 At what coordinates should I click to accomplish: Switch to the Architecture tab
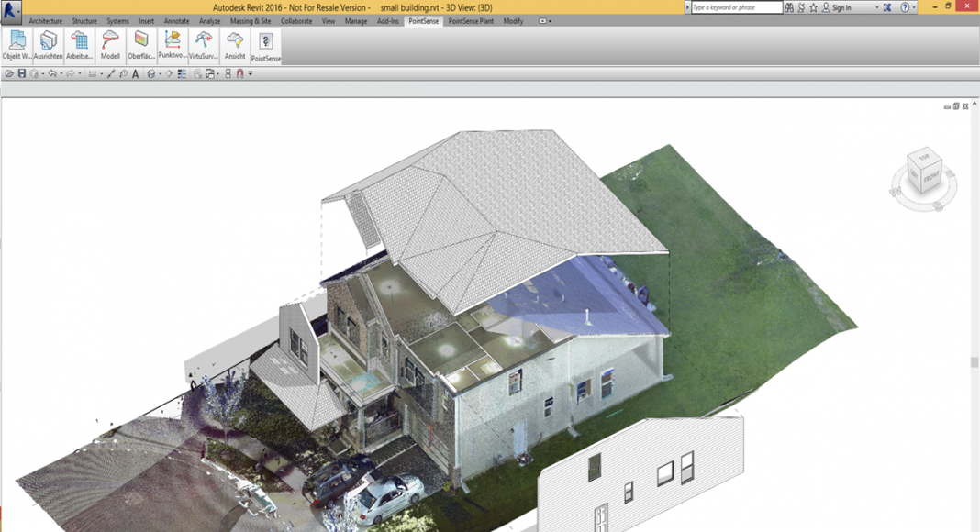coord(45,20)
